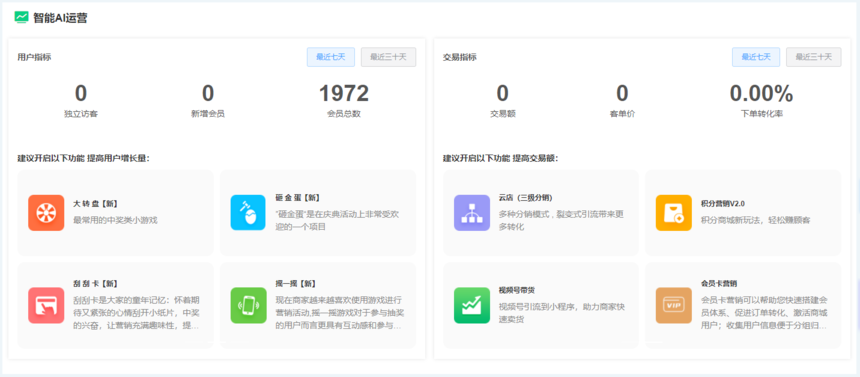The width and height of the screenshot is (860, 377).
Task: Click the 交易指标 panel heading
Action: coord(460,57)
